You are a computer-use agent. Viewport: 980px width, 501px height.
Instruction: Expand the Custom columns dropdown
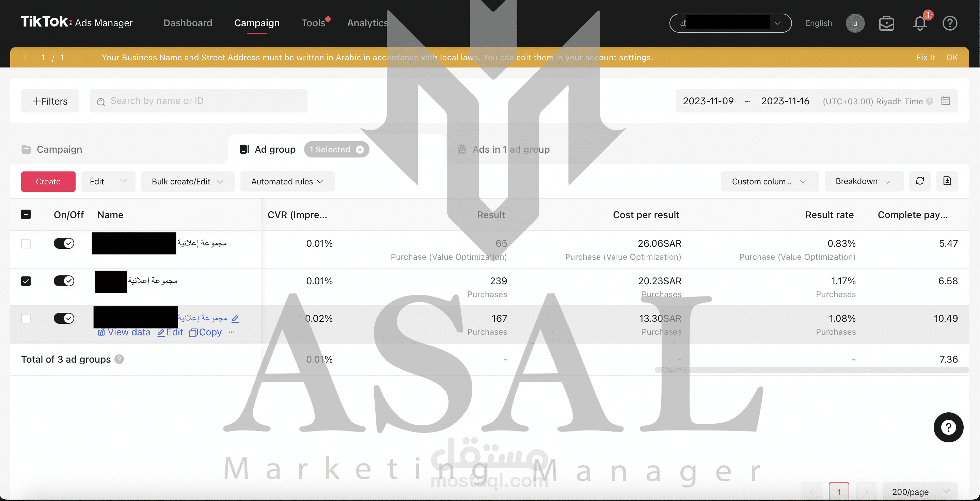pos(769,182)
